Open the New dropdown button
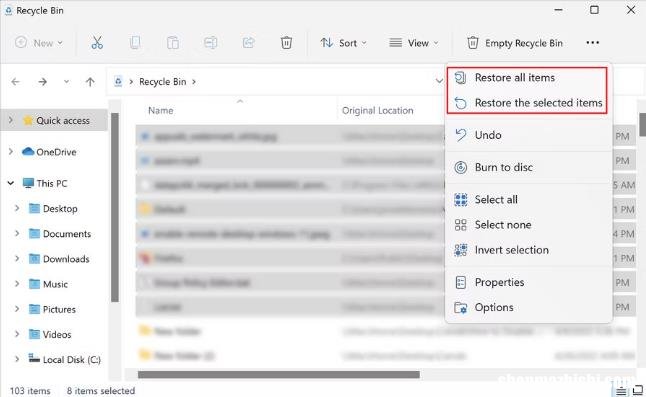Viewport: 646px width, 397px height. coord(39,43)
